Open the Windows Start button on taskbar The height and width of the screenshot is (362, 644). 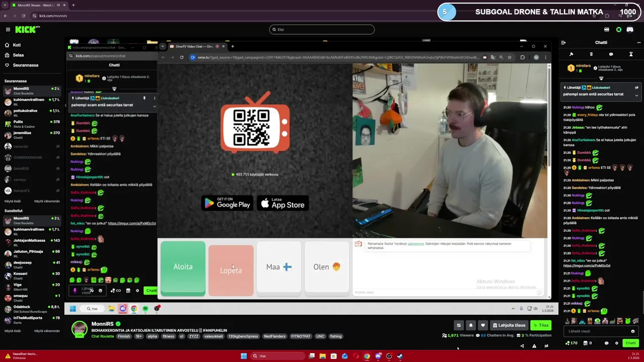pos(244,356)
